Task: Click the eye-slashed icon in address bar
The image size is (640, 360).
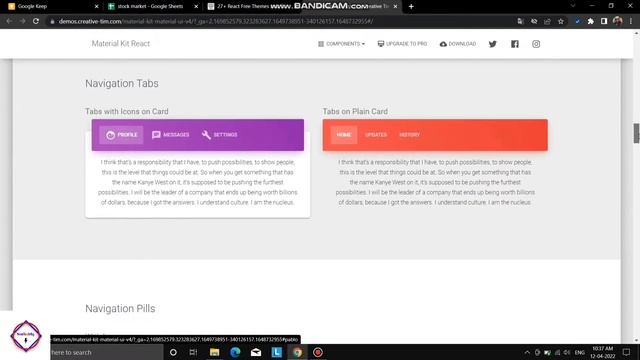Action: tap(534, 21)
